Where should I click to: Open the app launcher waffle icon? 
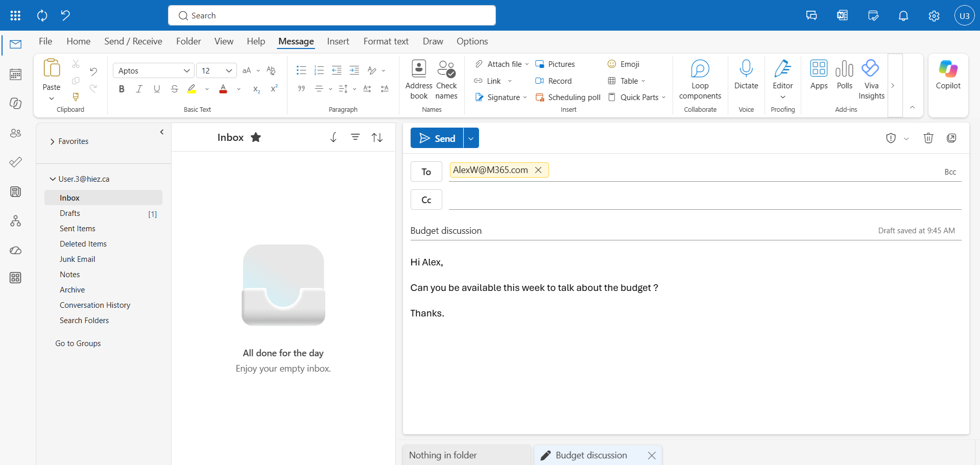tap(15, 15)
